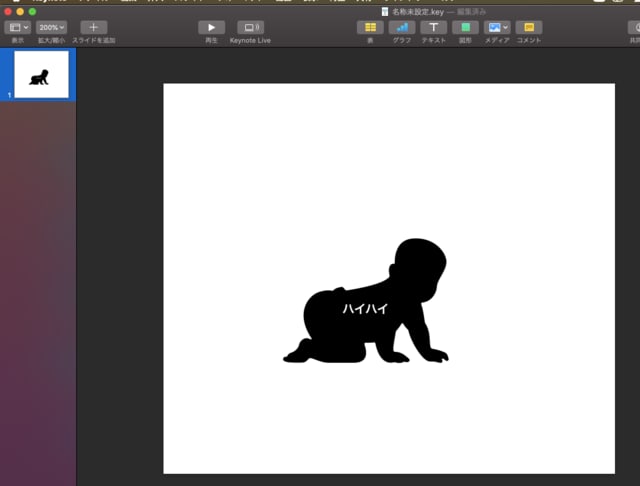The height and width of the screenshot is (486, 640).
Task: Expand the メディア media dropdown
Action: (497, 27)
